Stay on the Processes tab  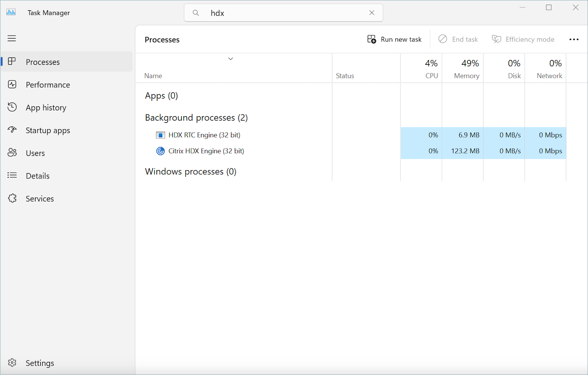click(x=43, y=62)
